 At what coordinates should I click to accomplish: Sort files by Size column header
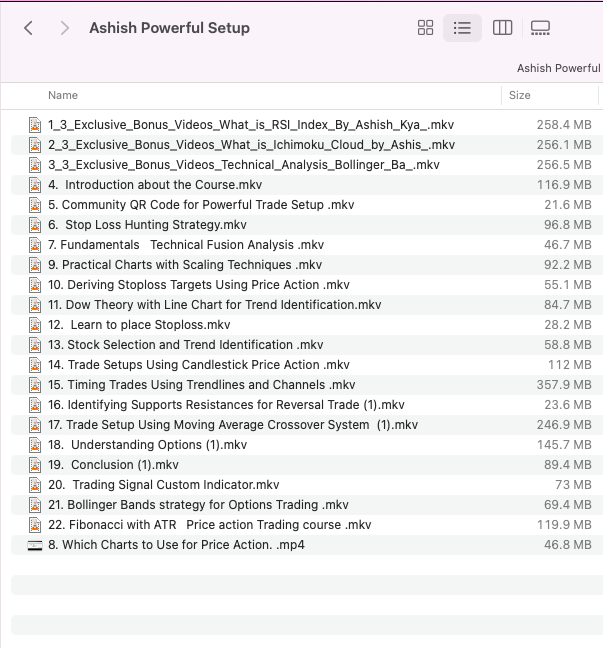520,96
